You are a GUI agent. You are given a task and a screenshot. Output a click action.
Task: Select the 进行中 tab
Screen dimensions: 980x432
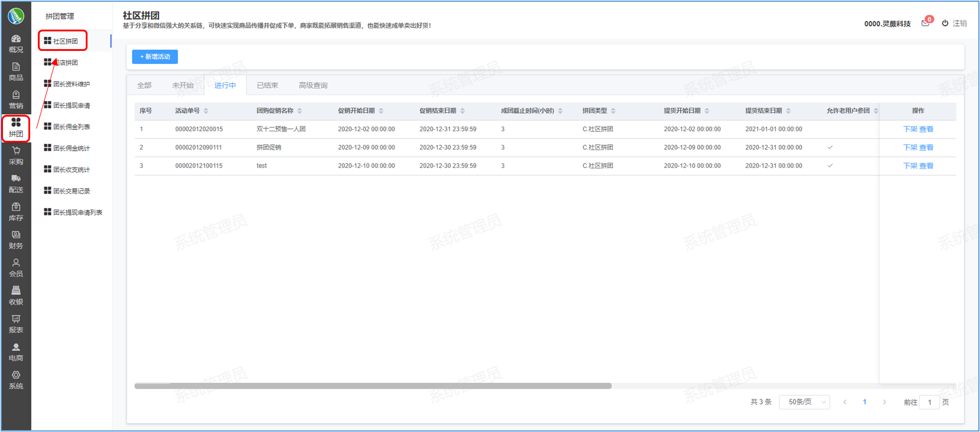(x=225, y=85)
